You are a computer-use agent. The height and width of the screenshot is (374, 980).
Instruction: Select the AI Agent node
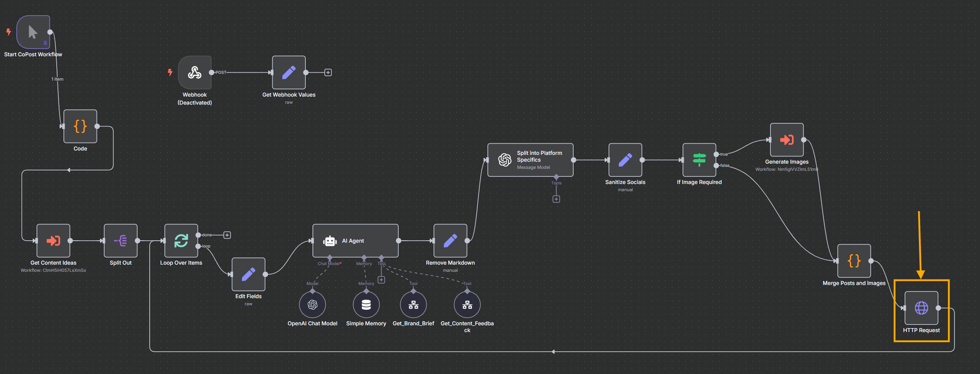[355, 240]
